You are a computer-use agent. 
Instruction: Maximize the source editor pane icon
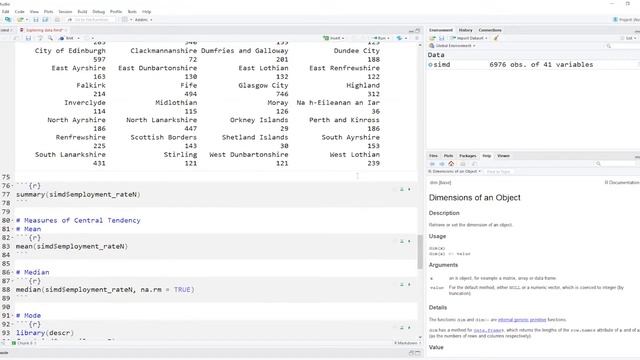click(x=418, y=31)
